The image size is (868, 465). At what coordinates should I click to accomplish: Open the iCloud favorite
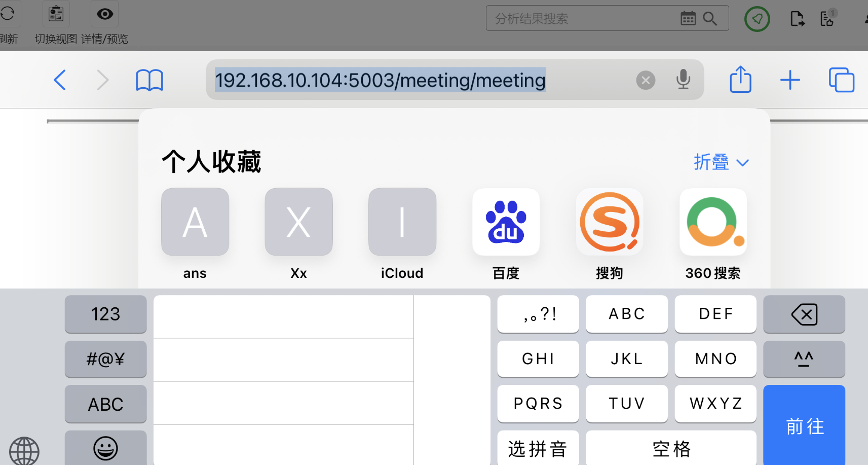pyautogui.click(x=402, y=234)
